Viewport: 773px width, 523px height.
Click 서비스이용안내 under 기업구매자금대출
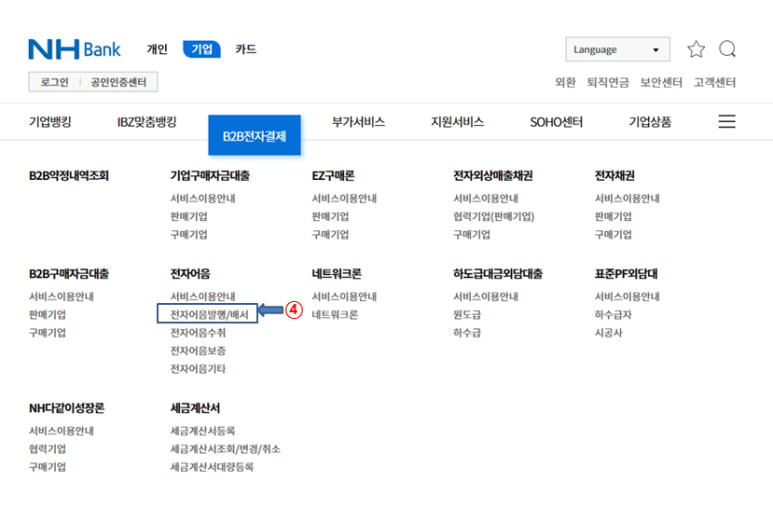[203, 198]
